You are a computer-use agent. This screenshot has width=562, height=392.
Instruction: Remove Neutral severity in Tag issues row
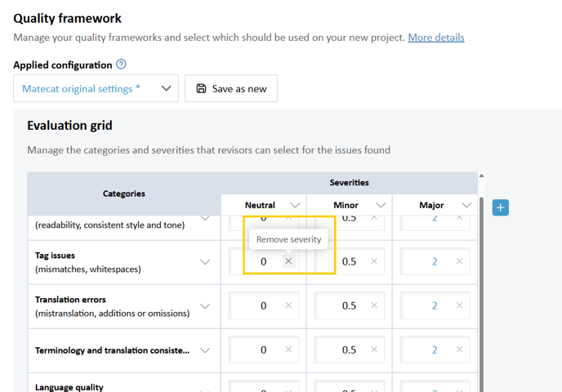[x=288, y=261]
